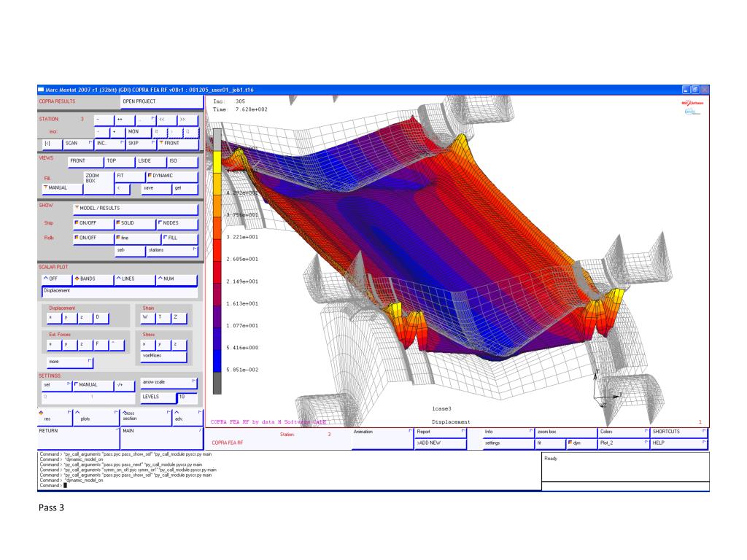Viewport: 747px width, 560px height.
Task: Plot Ext. Forces F magnitude
Action: (101, 344)
